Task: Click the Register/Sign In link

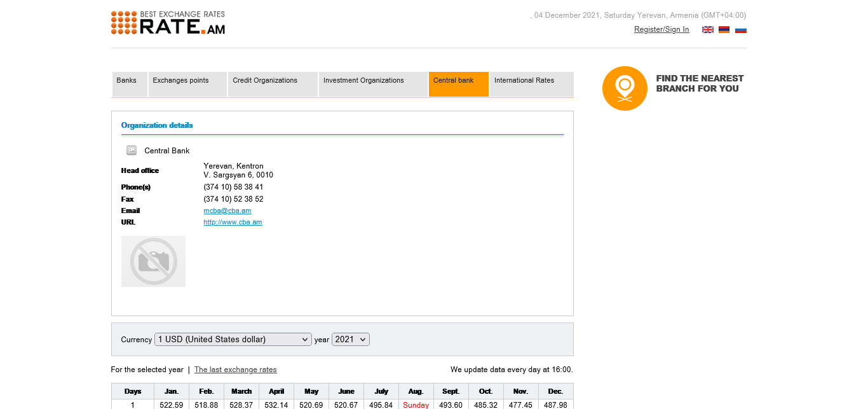Action: coord(661,30)
